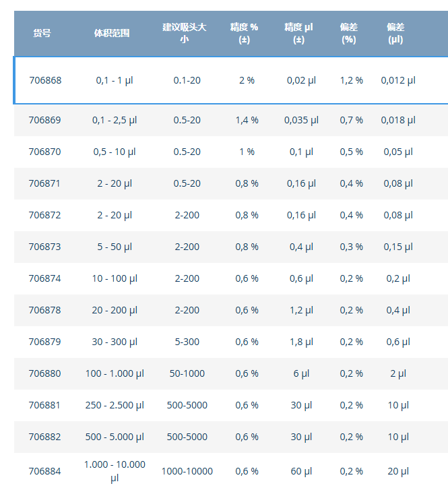Viewport: 448px width, 490px height.
Task: Click the 建议吸头大小 column header
Action: [184, 33]
